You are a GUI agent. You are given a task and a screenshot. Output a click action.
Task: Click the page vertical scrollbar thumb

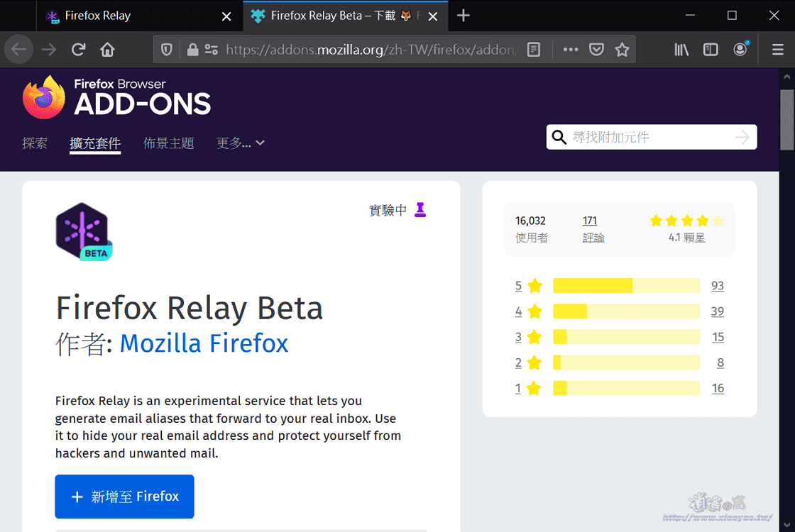(787, 120)
